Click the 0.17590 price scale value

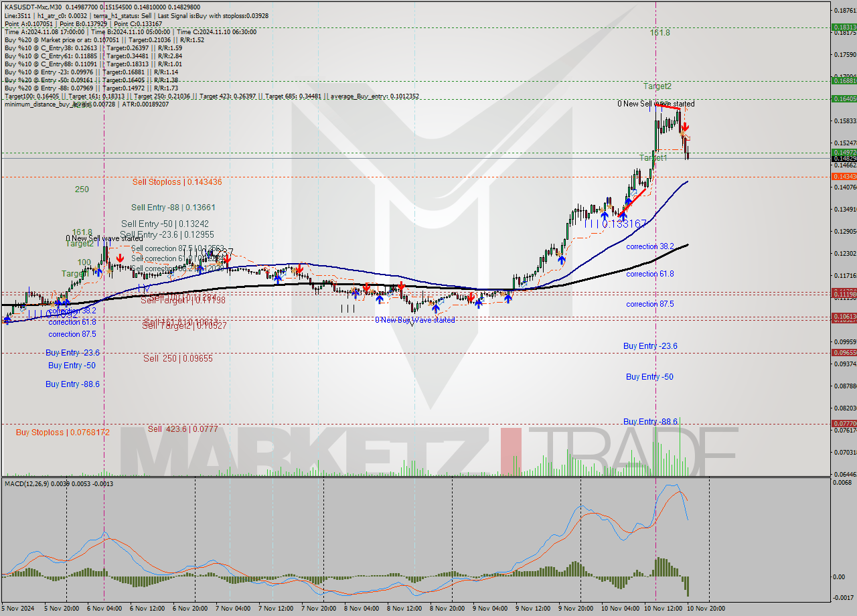click(x=845, y=55)
